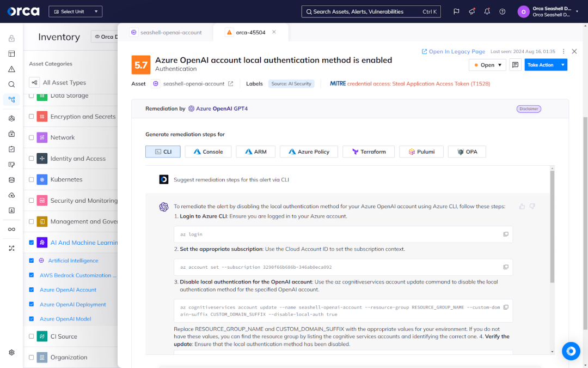Viewport: 588px width, 368px height.
Task: Open the Disclaimer badge
Action: pyautogui.click(x=529, y=109)
